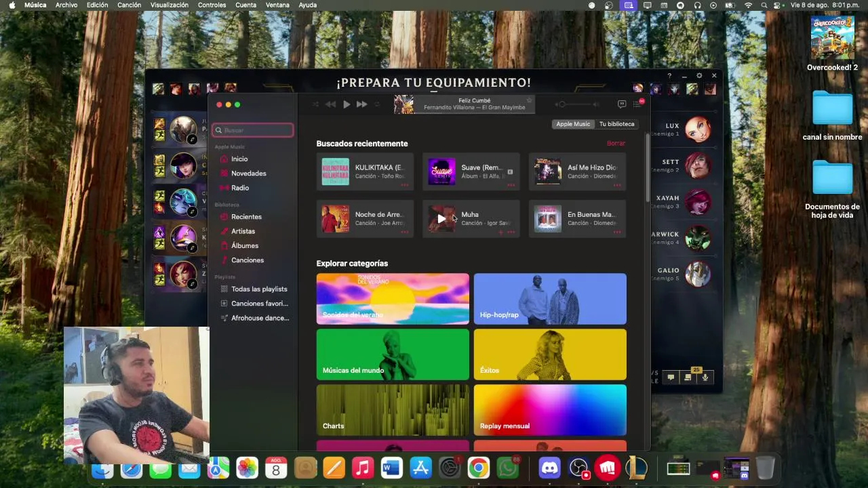Open more options for Así Me Hizo Dios
Screen dimensions: 868x488
point(617,185)
